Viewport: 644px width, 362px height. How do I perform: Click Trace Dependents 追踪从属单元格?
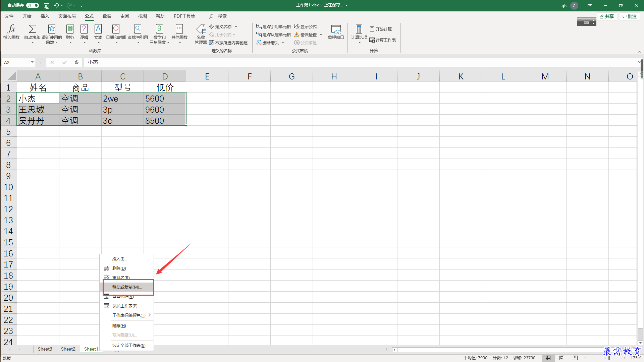click(x=273, y=35)
